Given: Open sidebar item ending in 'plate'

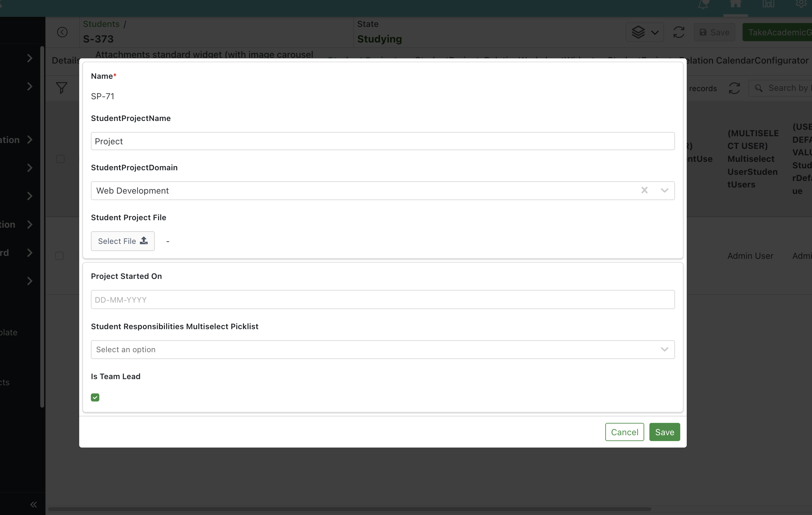Looking at the screenshot, I should (x=9, y=332).
